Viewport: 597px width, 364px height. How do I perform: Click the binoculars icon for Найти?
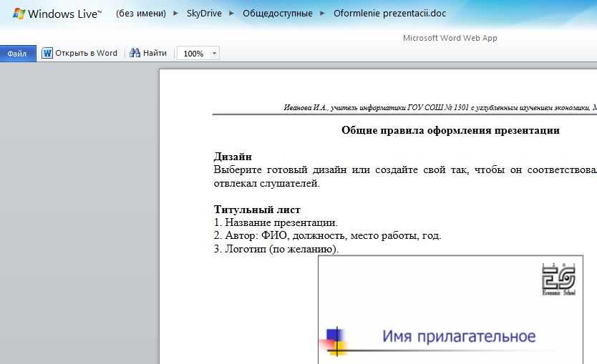pyautogui.click(x=135, y=53)
